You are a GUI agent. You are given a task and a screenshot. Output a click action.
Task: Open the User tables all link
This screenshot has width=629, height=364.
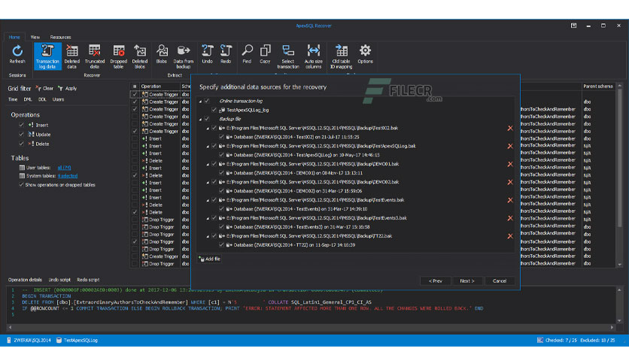[x=64, y=168]
